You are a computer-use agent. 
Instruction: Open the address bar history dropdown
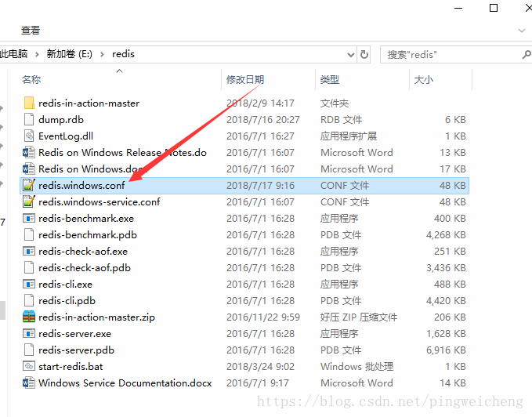350,54
